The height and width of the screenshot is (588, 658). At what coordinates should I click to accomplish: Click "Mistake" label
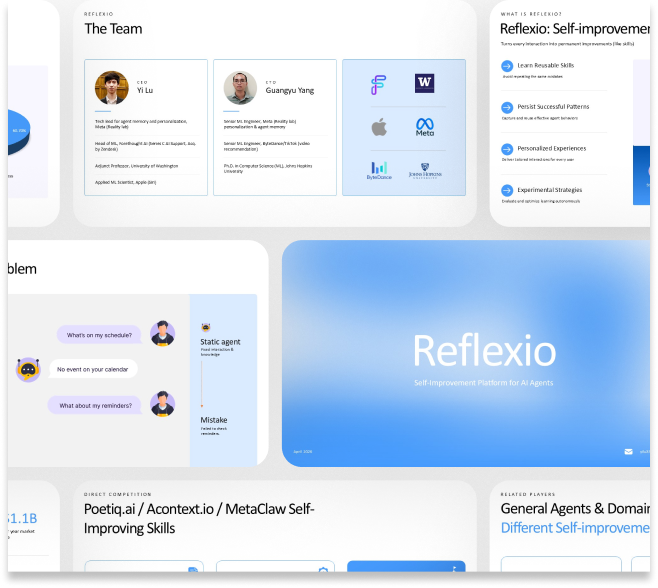214,420
